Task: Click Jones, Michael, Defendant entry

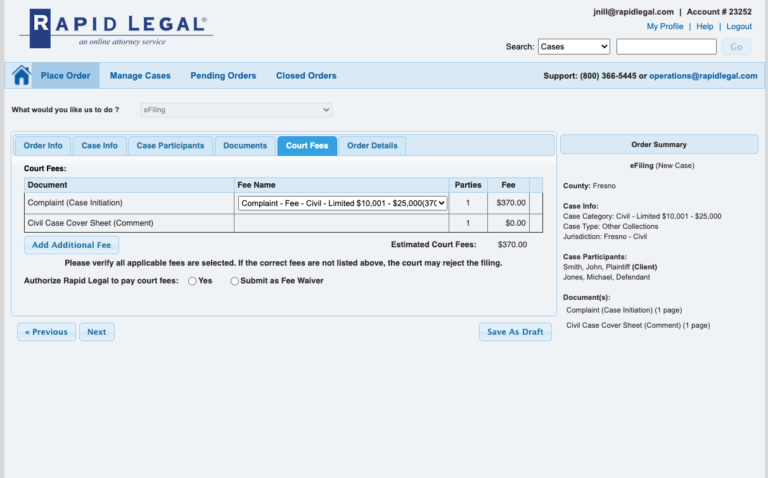Action: (x=606, y=277)
